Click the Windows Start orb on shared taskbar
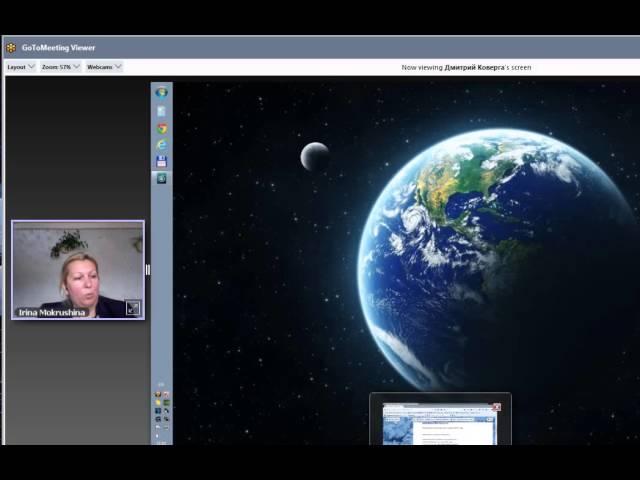This screenshot has height=480, width=640. tap(161, 93)
